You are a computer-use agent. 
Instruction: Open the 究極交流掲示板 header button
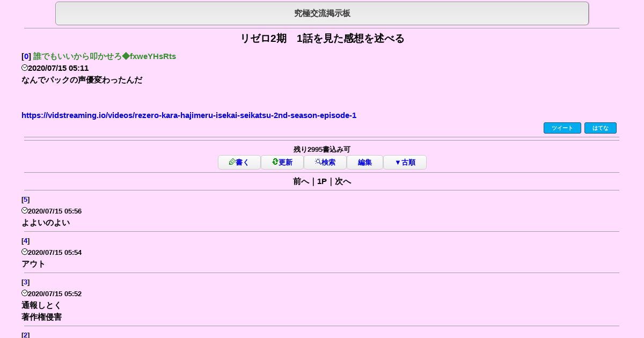[x=322, y=13]
